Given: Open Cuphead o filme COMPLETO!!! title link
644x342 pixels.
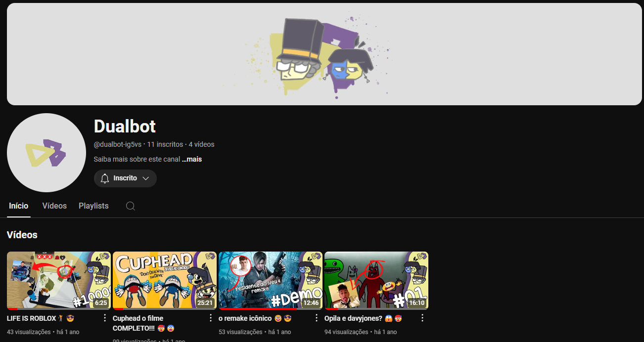Looking at the screenshot, I should (x=143, y=323).
